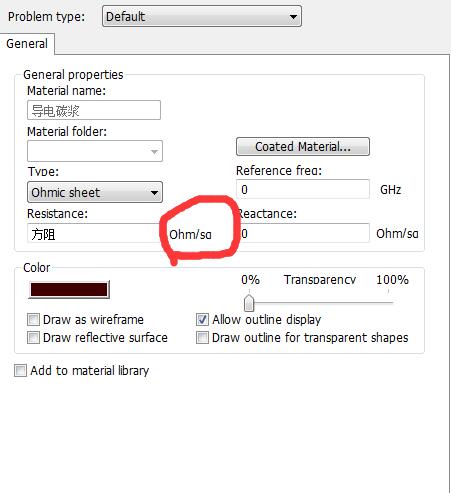
Task: Uncheck Allow outline display
Action: (202, 319)
